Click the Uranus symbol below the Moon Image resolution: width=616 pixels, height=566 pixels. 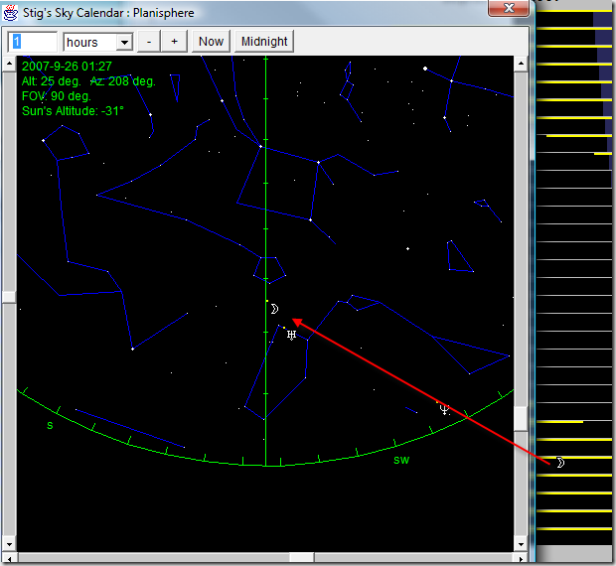point(291,334)
